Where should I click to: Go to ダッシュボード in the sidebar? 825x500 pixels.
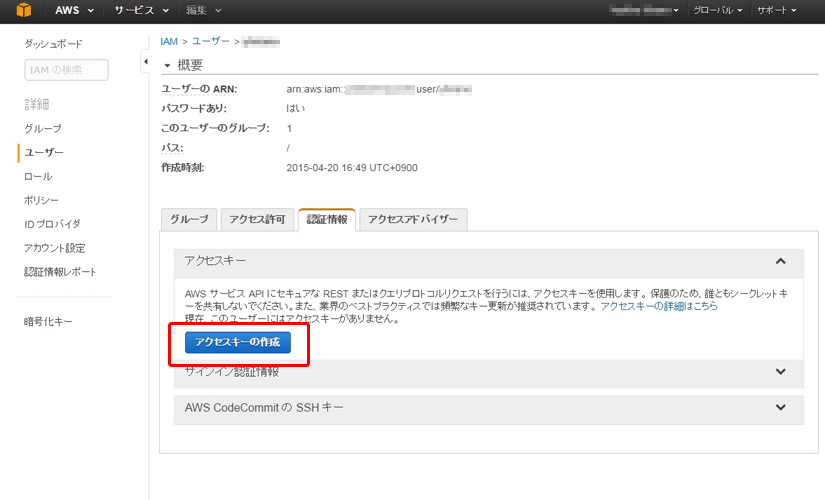(x=53, y=44)
